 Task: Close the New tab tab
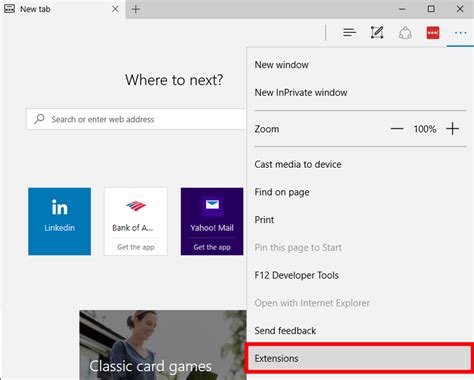point(115,9)
